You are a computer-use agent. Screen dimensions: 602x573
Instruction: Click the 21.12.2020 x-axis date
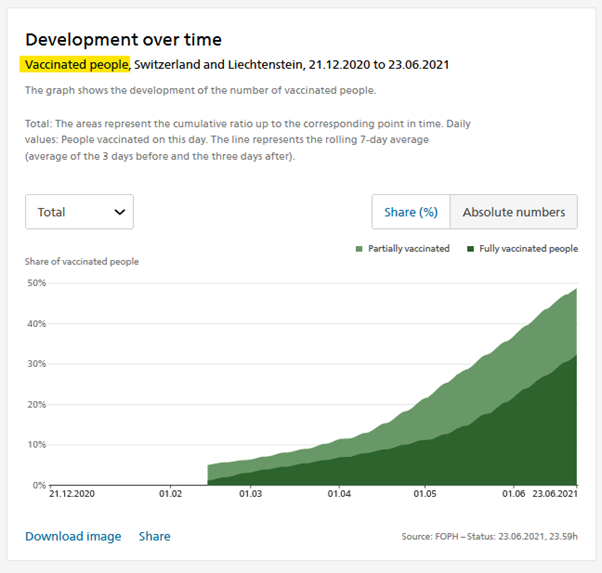point(72,494)
